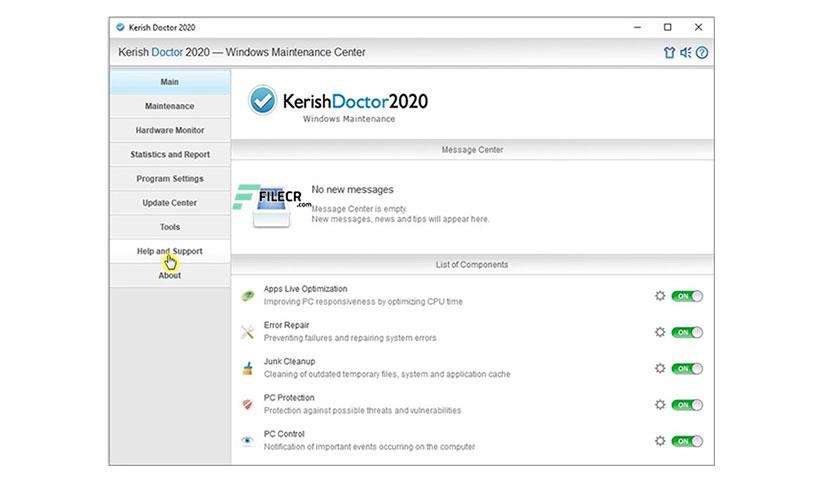Click the PC Control eye icon
Image resolution: width=836 pixels, height=484 pixels.
(x=247, y=440)
